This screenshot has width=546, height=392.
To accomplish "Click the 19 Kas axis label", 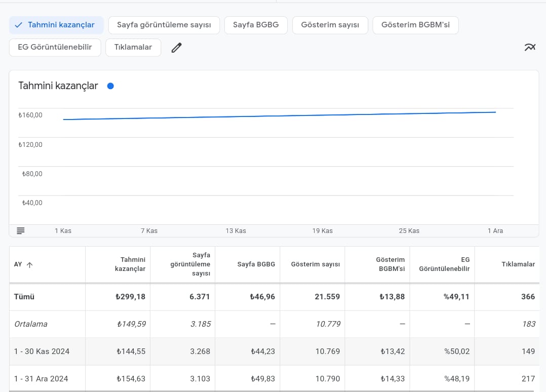I will 323,231.
